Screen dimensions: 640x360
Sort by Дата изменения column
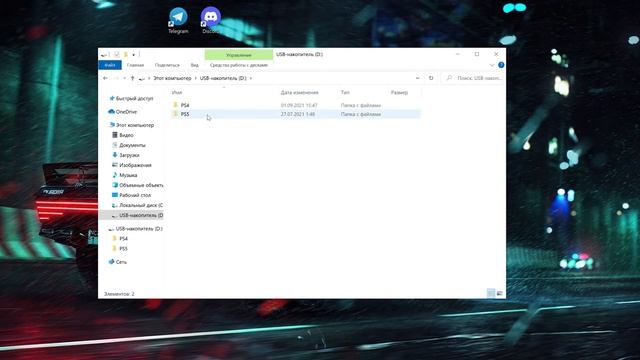click(299, 93)
